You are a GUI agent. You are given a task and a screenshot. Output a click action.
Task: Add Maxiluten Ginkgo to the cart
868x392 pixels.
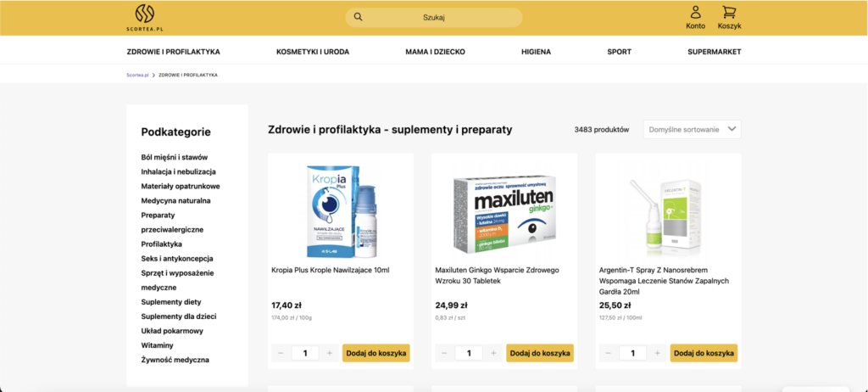pyautogui.click(x=539, y=353)
